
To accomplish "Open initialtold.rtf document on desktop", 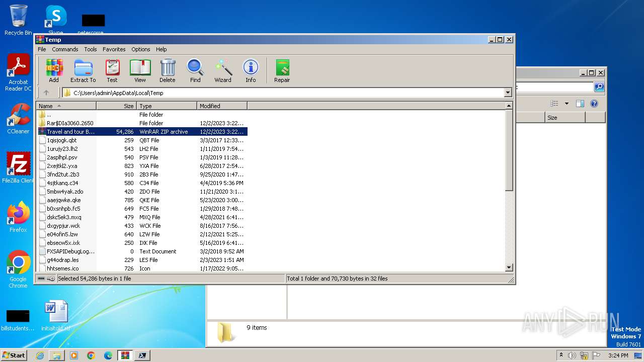I will point(56,316).
